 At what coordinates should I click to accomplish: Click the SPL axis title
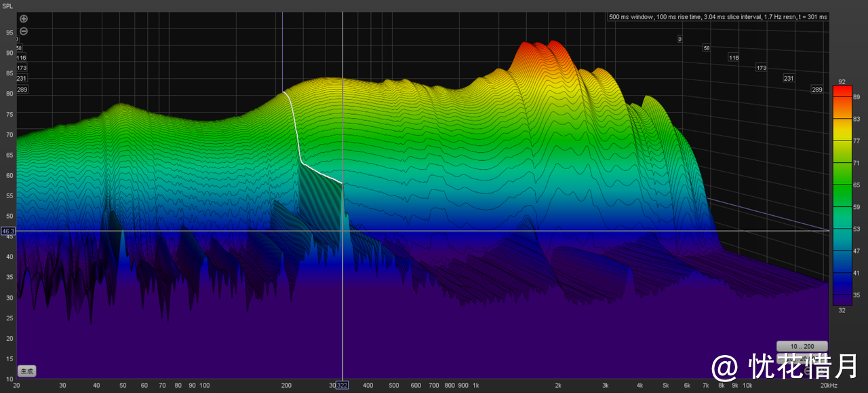pyautogui.click(x=7, y=5)
